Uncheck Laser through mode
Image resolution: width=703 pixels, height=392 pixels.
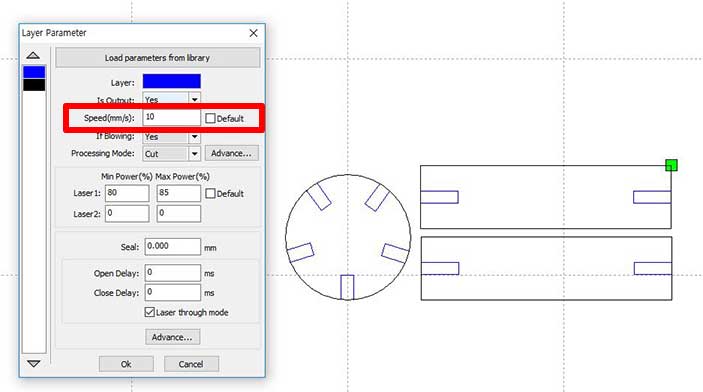point(150,312)
